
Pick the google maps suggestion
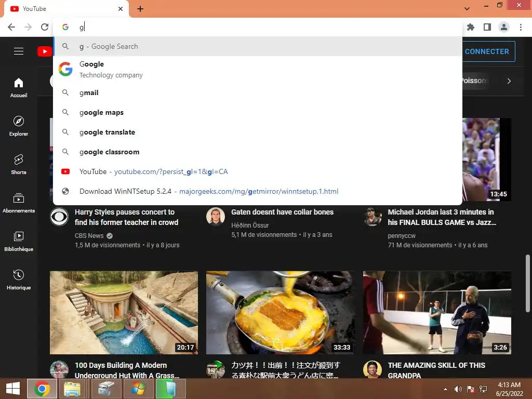(258, 112)
